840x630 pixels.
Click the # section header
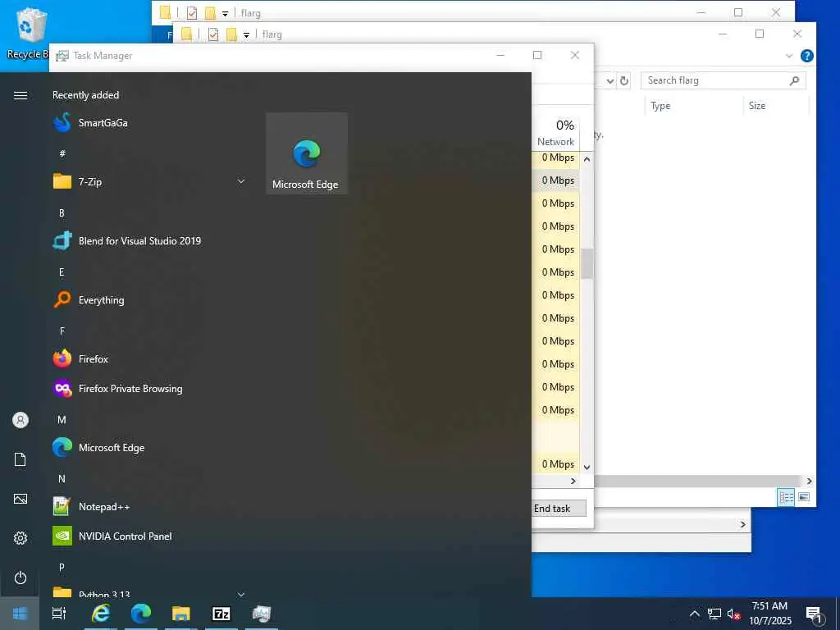click(62, 153)
